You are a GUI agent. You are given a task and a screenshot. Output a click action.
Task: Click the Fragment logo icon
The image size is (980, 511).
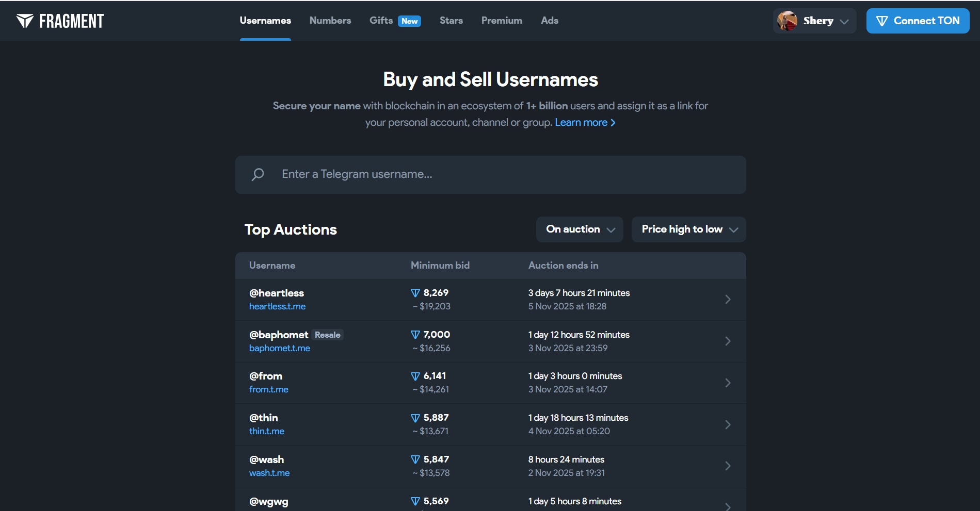[25, 21]
